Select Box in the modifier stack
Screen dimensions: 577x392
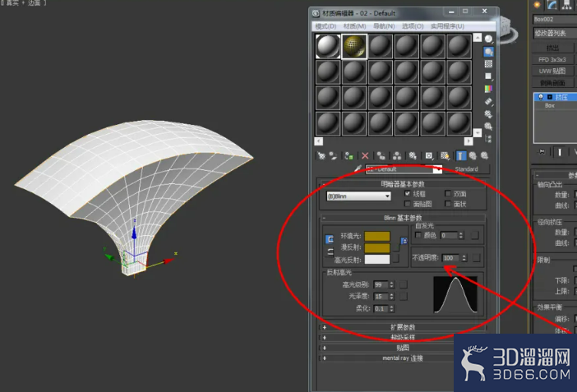pyautogui.click(x=550, y=106)
